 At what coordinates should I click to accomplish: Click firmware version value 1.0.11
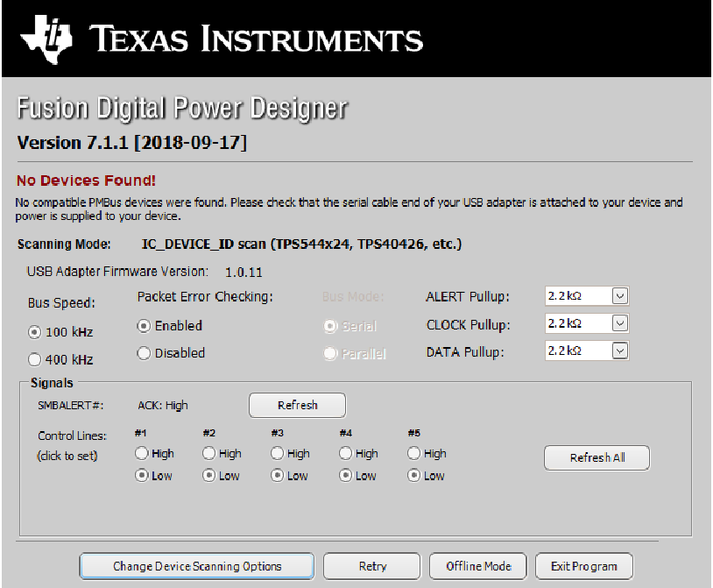click(244, 273)
